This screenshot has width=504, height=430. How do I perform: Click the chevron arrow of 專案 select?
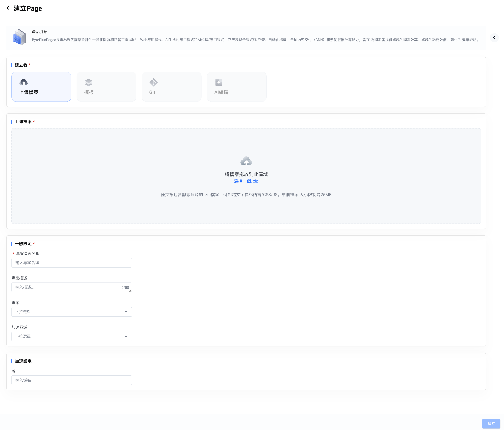point(126,312)
